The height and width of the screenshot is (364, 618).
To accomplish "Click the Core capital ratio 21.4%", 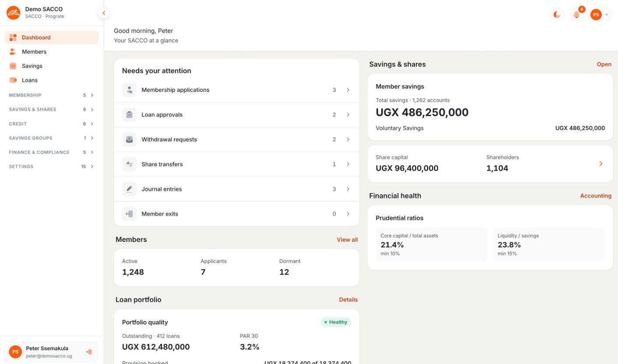I will [x=392, y=245].
